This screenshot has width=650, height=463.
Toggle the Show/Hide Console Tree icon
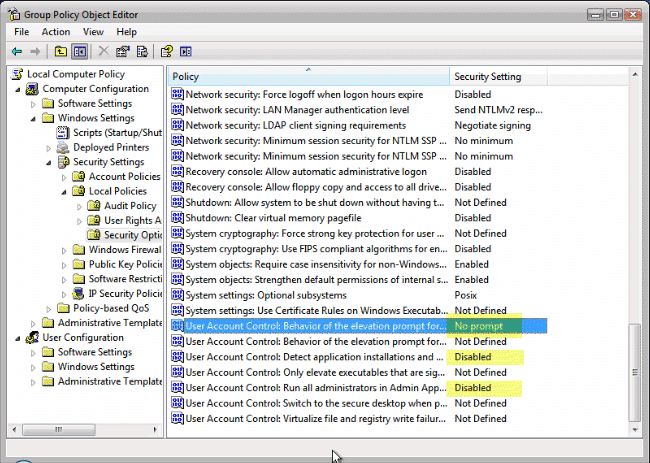point(80,51)
